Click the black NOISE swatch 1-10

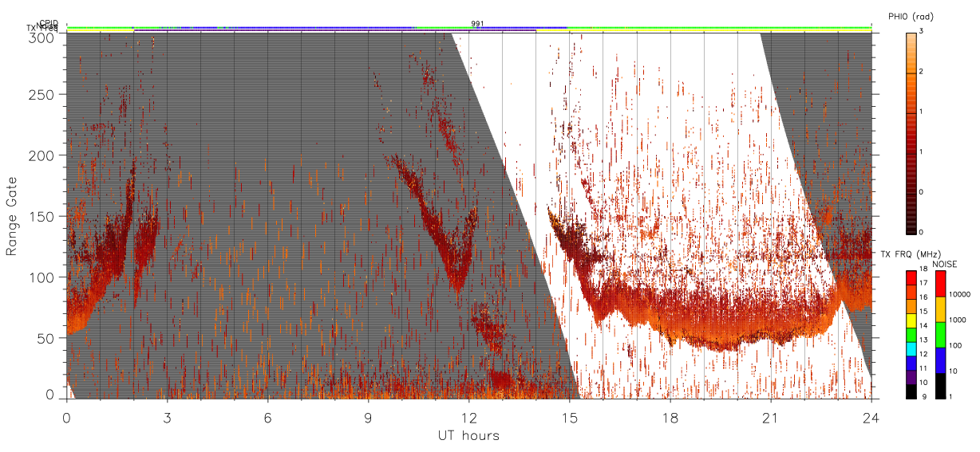pyautogui.click(x=940, y=386)
